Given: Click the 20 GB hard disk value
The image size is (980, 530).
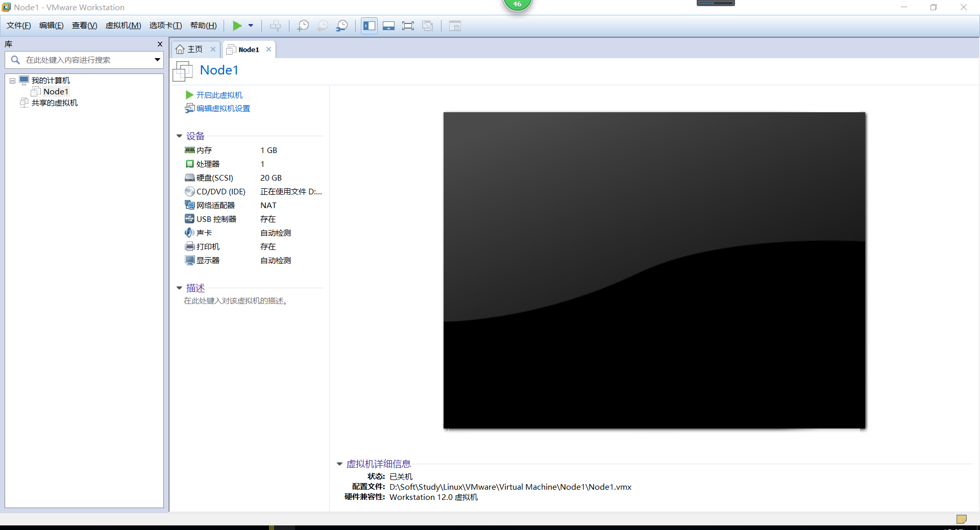Looking at the screenshot, I should 271,178.
